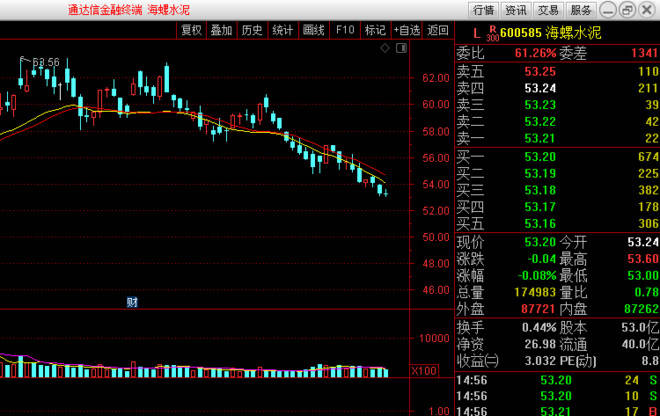This screenshot has width=660, height=416.
Task: Open the 统计 statistics option
Action: [x=282, y=30]
